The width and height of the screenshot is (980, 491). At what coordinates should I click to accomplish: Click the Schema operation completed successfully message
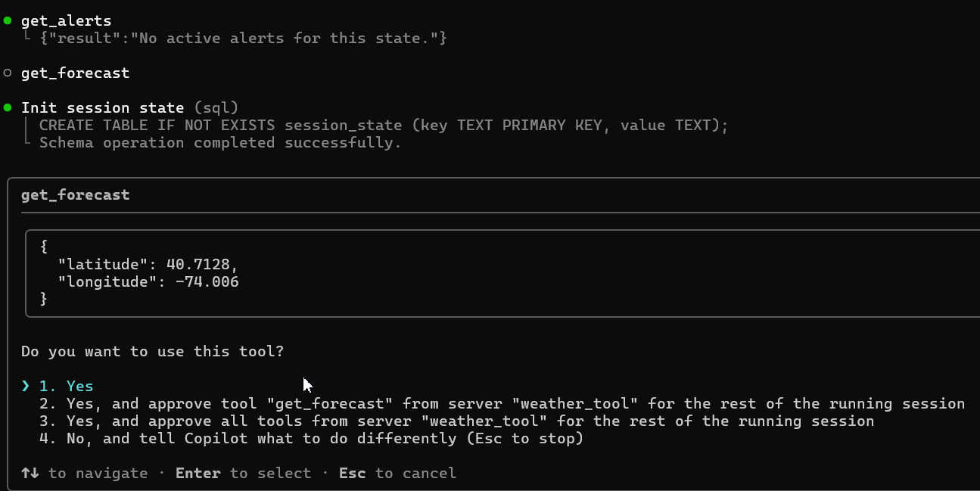(x=219, y=142)
